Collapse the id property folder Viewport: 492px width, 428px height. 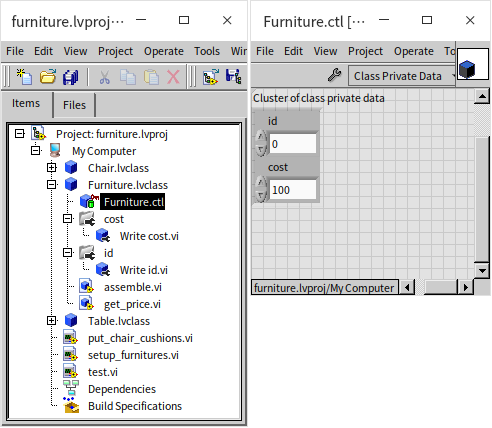[x=68, y=253]
